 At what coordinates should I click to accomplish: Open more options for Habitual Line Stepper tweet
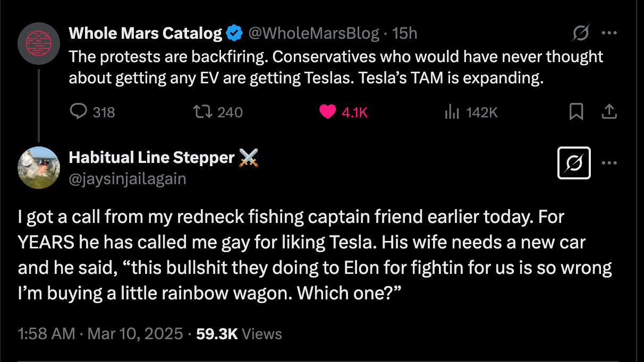609,163
